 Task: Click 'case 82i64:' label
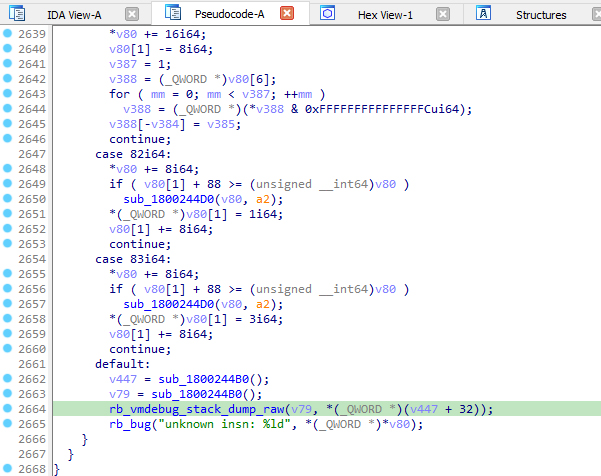tap(133, 154)
